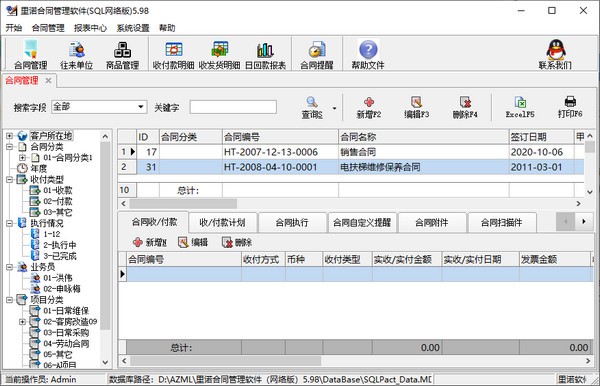Select 01-日常维保 project node
The height and width of the screenshot is (386, 600).
tap(66, 311)
